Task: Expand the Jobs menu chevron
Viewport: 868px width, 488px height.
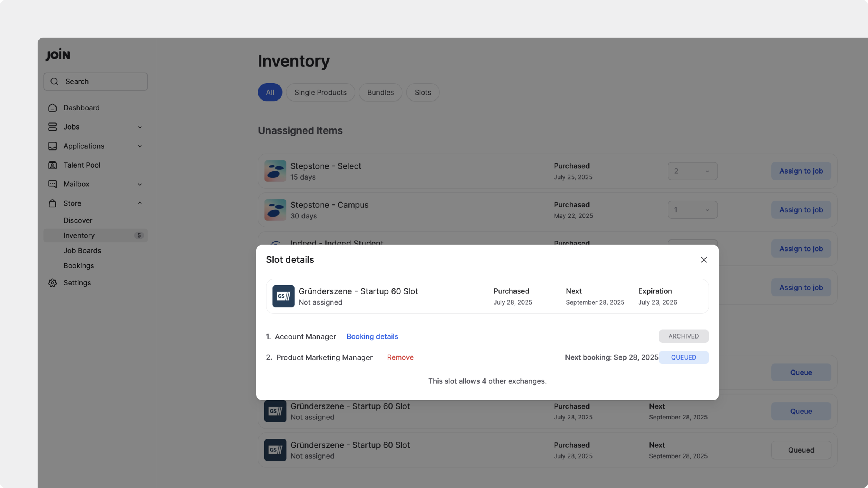Action: click(140, 127)
